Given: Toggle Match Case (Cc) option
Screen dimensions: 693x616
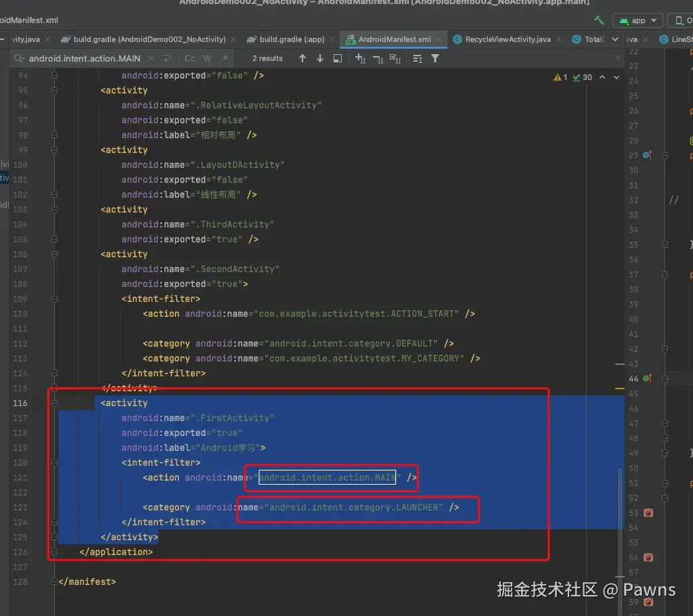Looking at the screenshot, I should [x=189, y=58].
